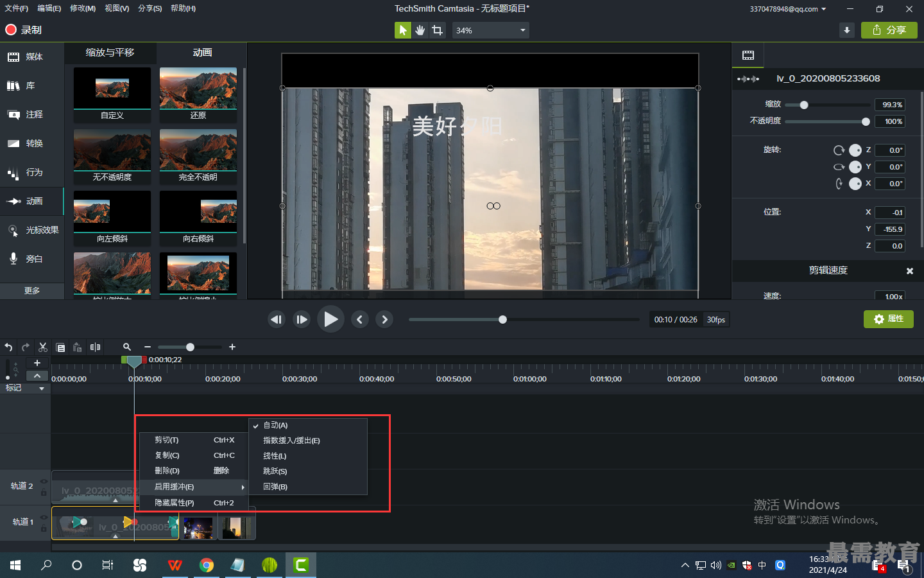This screenshot has height=578, width=924.
Task: Adjust the 不透明度 opacity slider handle
Action: tap(866, 121)
